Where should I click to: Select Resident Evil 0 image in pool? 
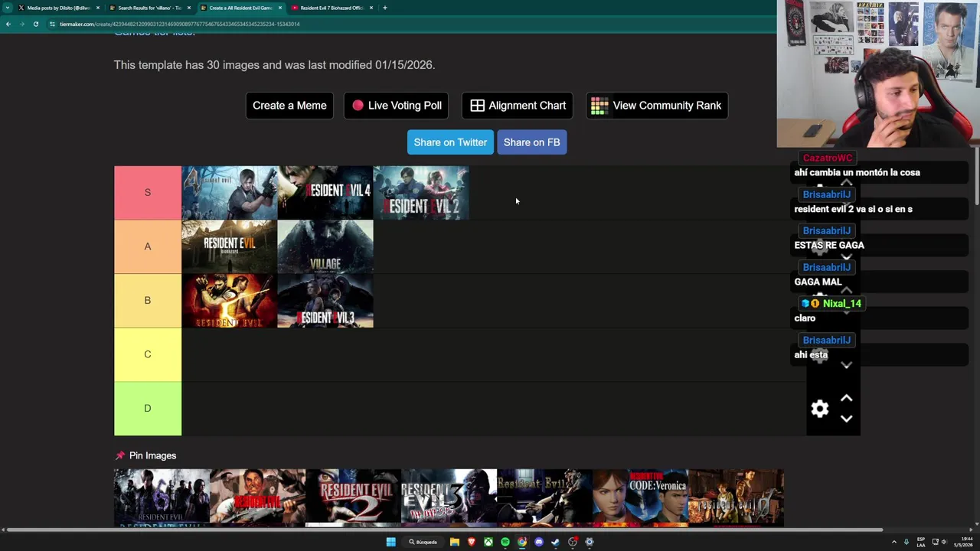[x=736, y=498]
